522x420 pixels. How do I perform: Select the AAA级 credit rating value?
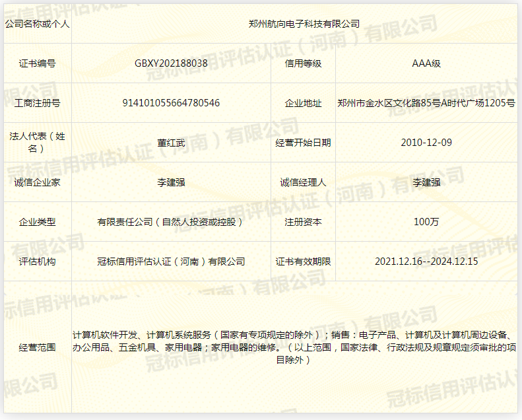pos(426,63)
